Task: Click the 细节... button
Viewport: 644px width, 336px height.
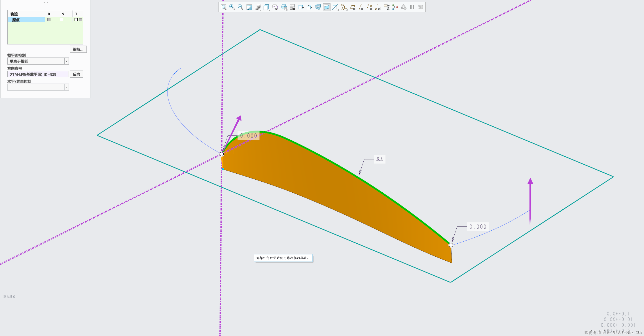Action: click(x=78, y=49)
